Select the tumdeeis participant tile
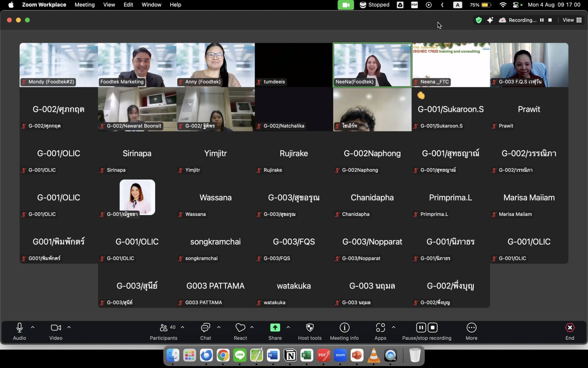This screenshot has width=588, height=368. click(294, 65)
